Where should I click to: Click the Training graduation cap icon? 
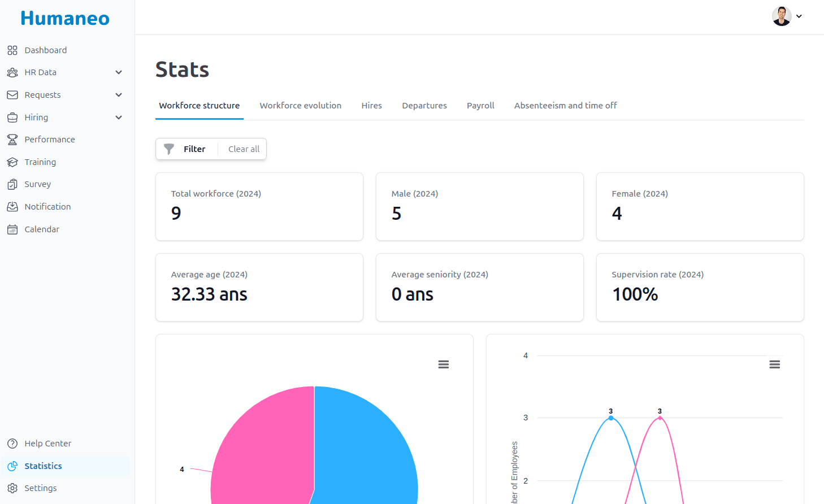pyautogui.click(x=12, y=162)
